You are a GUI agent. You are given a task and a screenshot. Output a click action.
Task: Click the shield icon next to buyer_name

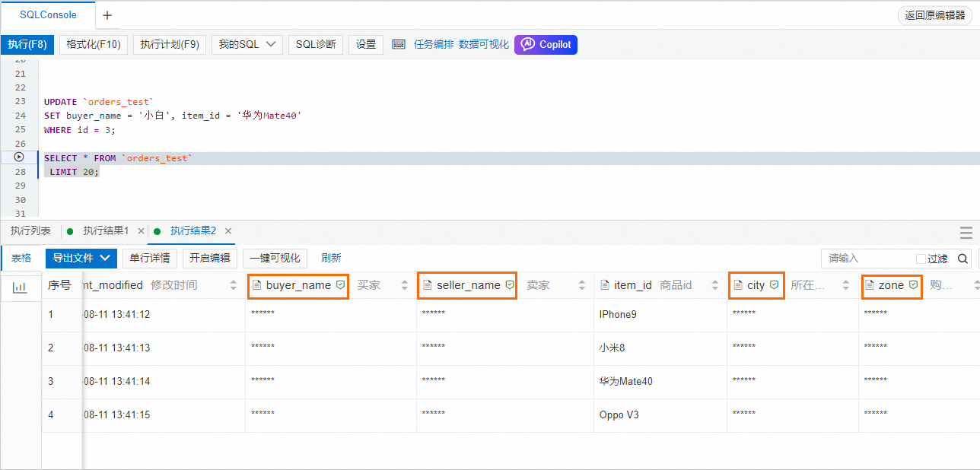(x=340, y=285)
